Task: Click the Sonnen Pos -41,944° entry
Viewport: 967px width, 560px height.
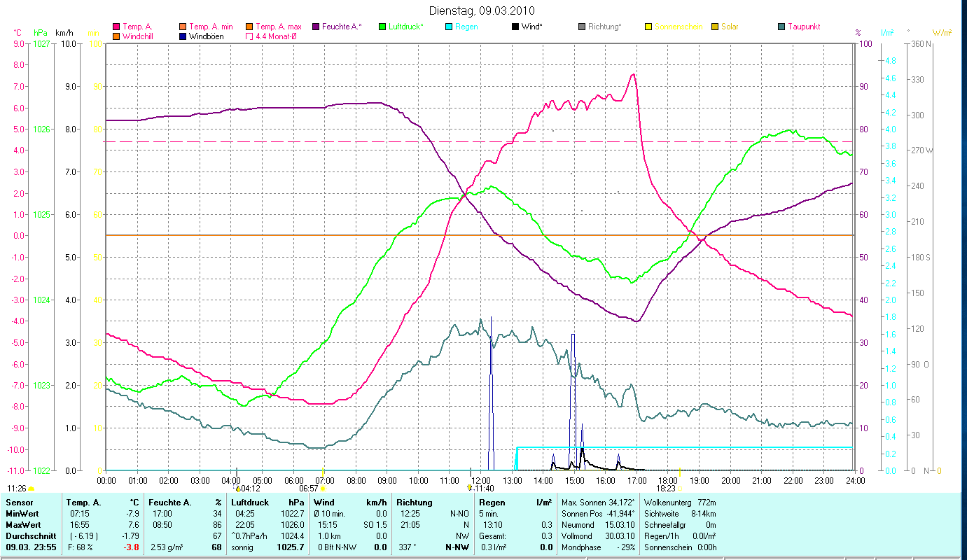Action: (598, 514)
